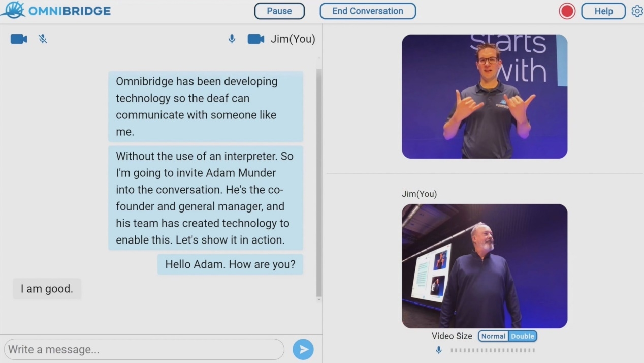Click in the Write a message field
Image resolution: width=644 pixels, height=363 pixels.
pyautogui.click(x=144, y=349)
